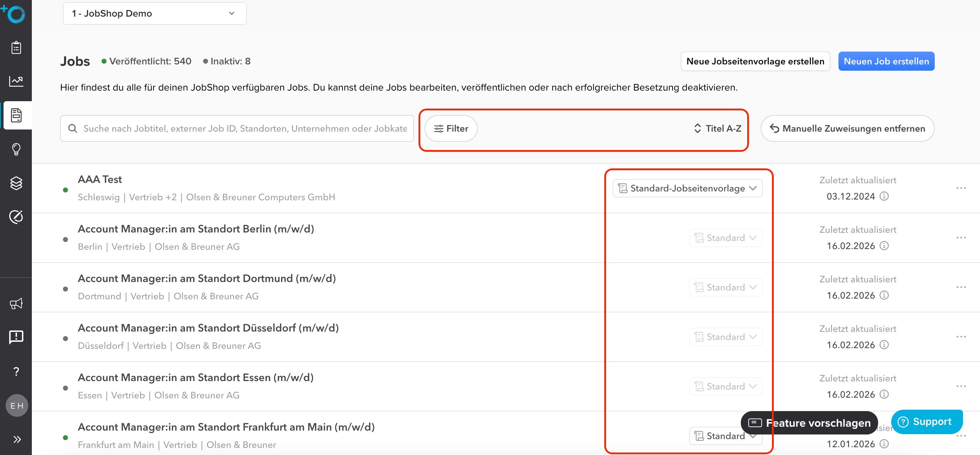Image resolution: width=980 pixels, height=455 pixels.
Task: Click the job search input field
Action: pos(243,128)
